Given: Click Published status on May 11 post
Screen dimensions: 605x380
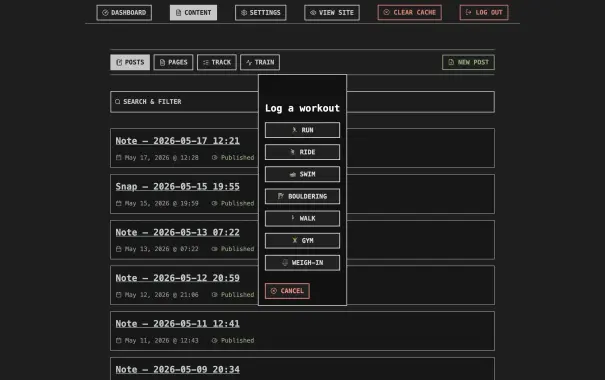Looking at the screenshot, I should point(237,341).
